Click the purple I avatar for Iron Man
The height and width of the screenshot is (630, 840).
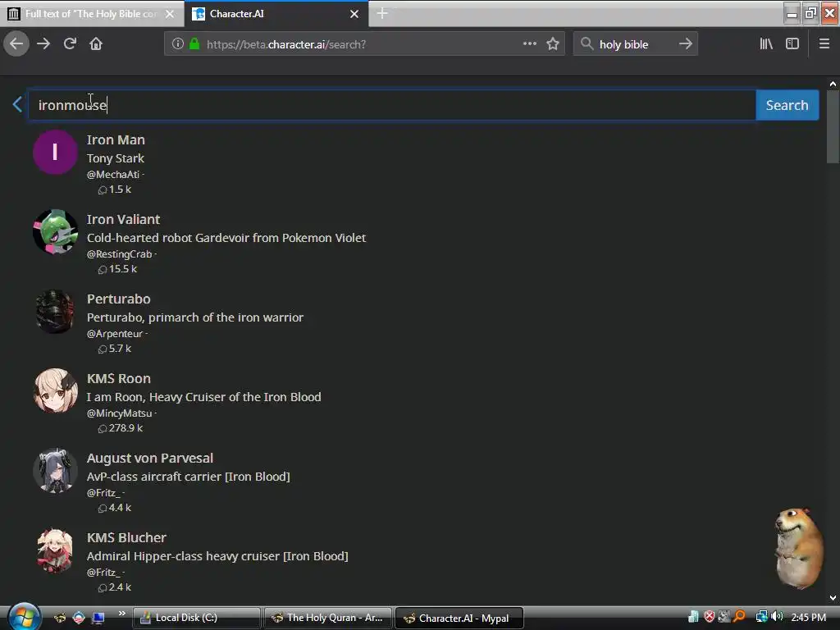(55, 152)
